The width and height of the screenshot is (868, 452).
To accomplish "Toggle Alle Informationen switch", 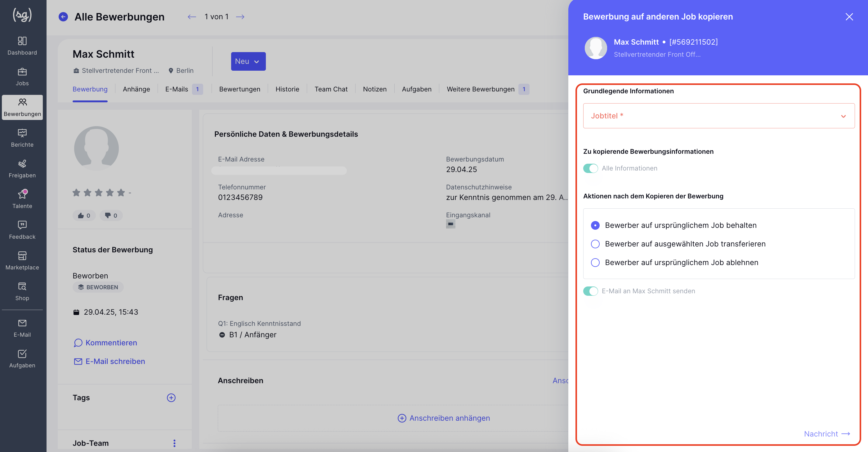I will 590,168.
